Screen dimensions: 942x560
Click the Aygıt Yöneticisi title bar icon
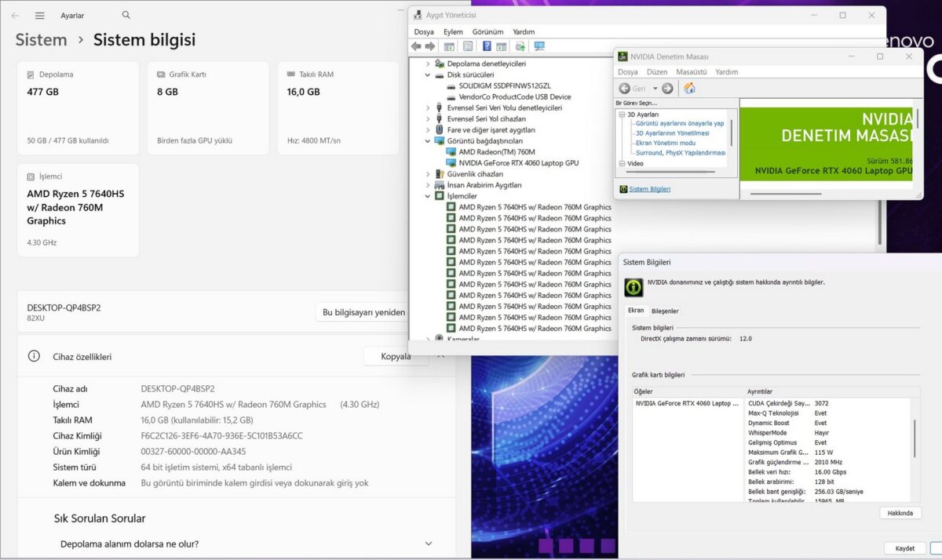[417, 15]
